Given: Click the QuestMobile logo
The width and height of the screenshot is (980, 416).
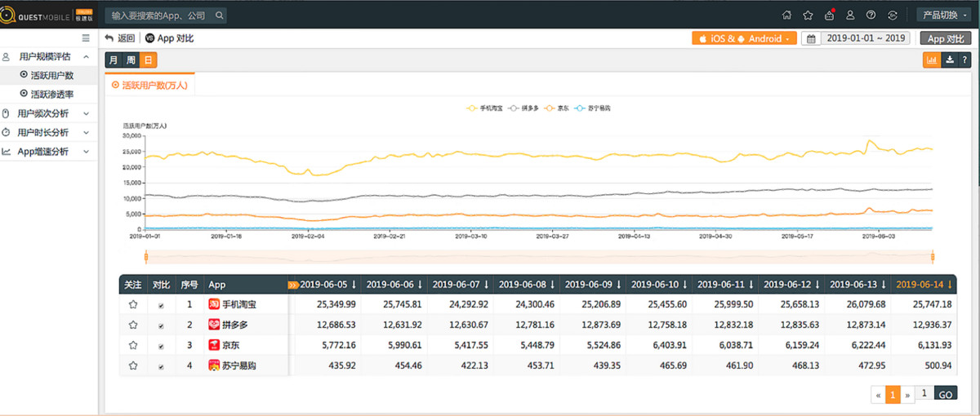Looking at the screenshot, I should click(x=46, y=15).
